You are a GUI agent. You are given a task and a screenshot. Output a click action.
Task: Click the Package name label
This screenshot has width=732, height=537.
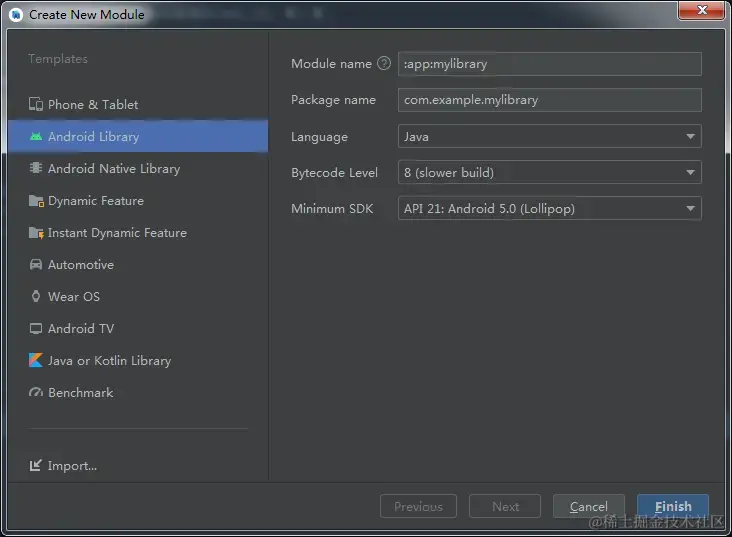(x=333, y=100)
